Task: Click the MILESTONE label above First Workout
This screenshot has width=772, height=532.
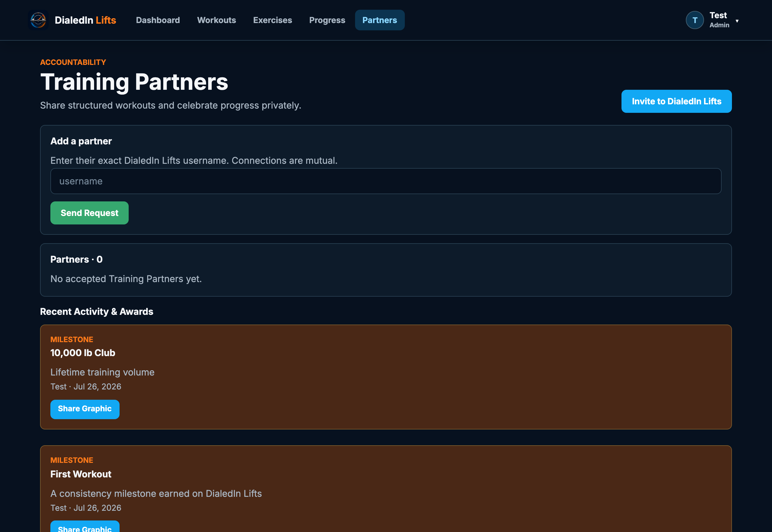Action: [72, 460]
